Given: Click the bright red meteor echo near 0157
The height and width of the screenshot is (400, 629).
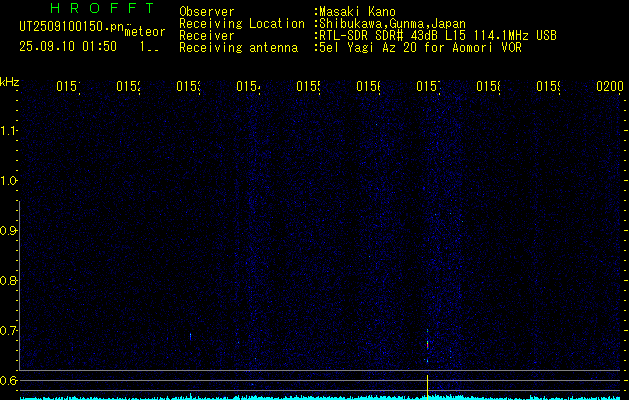Looking at the screenshot, I should tap(428, 345).
